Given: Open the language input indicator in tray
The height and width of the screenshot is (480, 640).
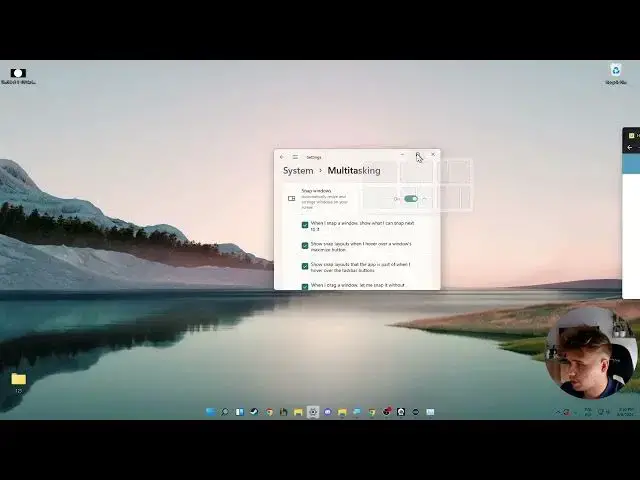Looking at the screenshot, I should [588, 412].
